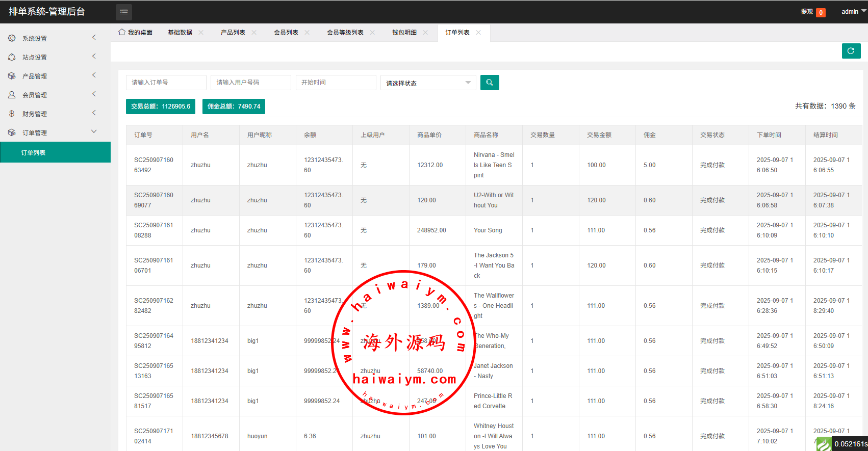Open the 请选择状态 dropdown
This screenshot has width=868, height=451.
[428, 83]
